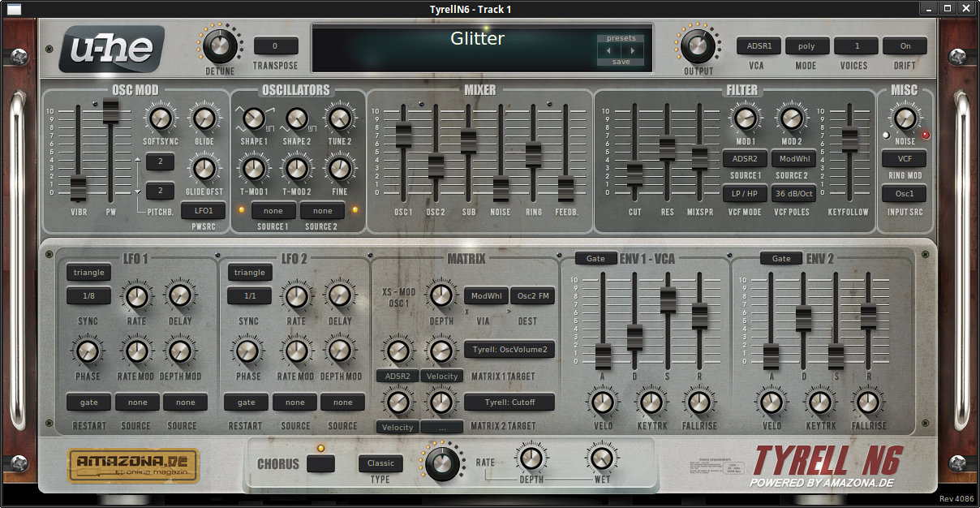Click the chorus RATE knob

pyautogui.click(x=441, y=463)
